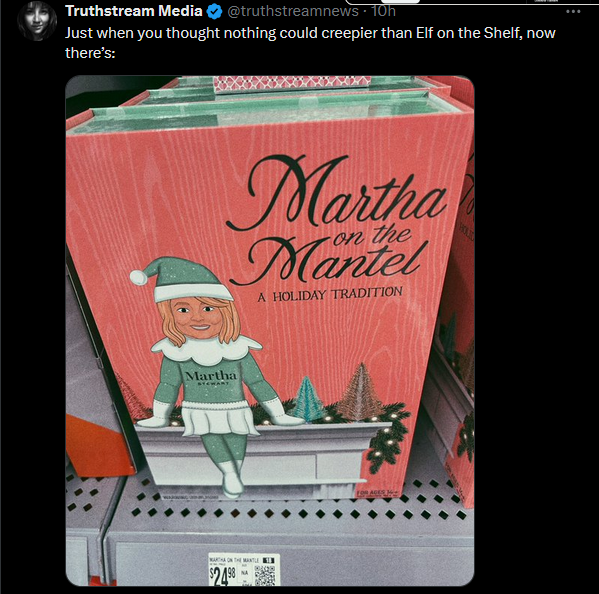This screenshot has height=594, width=599.
Task: Open Truthstream Media's profile avatar
Action: (x=37, y=21)
